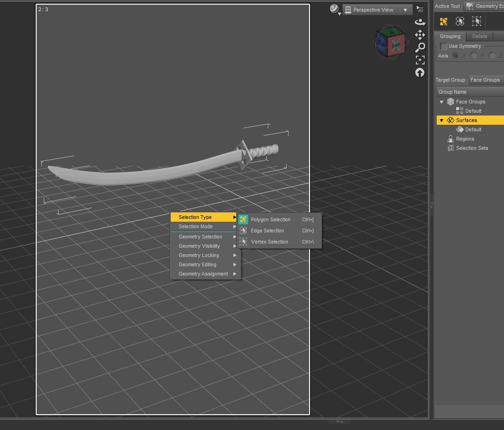Switch to the Details tab
The image size is (504, 430).
479,36
